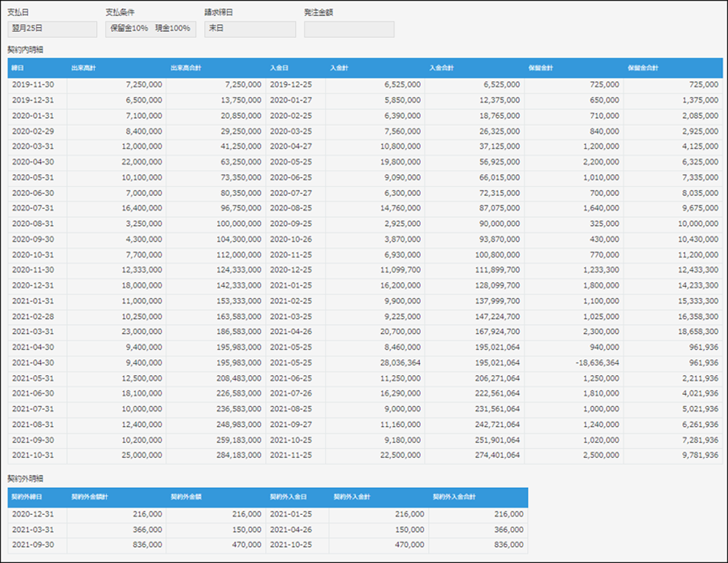This screenshot has width=728, height=563.
Task: Click the 保留金合計 column header
Action: point(673,68)
